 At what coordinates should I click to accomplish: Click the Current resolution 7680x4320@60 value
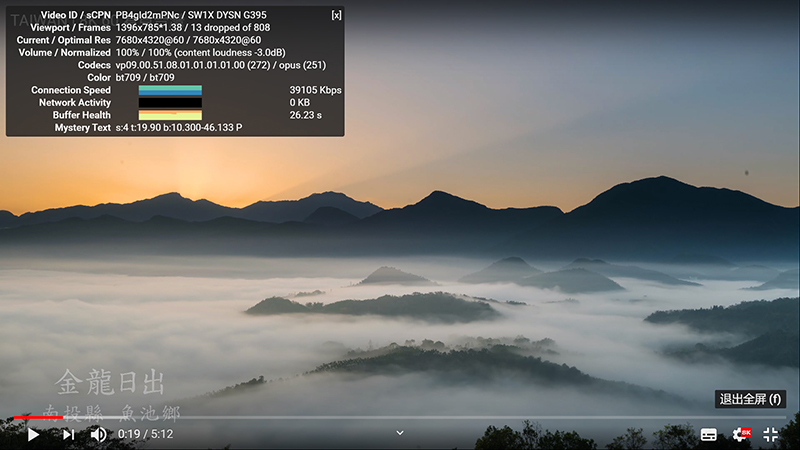point(150,40)
